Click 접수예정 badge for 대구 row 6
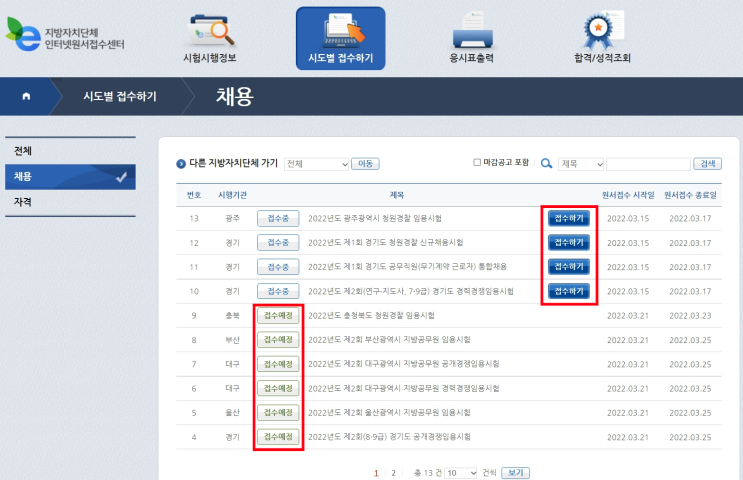 pyautogui.click(x=278, y=389)
